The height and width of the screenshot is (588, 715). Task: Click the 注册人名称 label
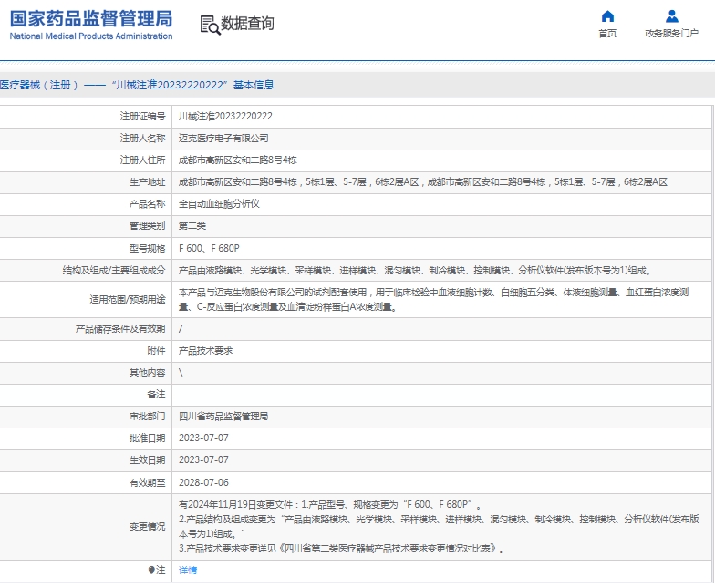tap(142, 139)
